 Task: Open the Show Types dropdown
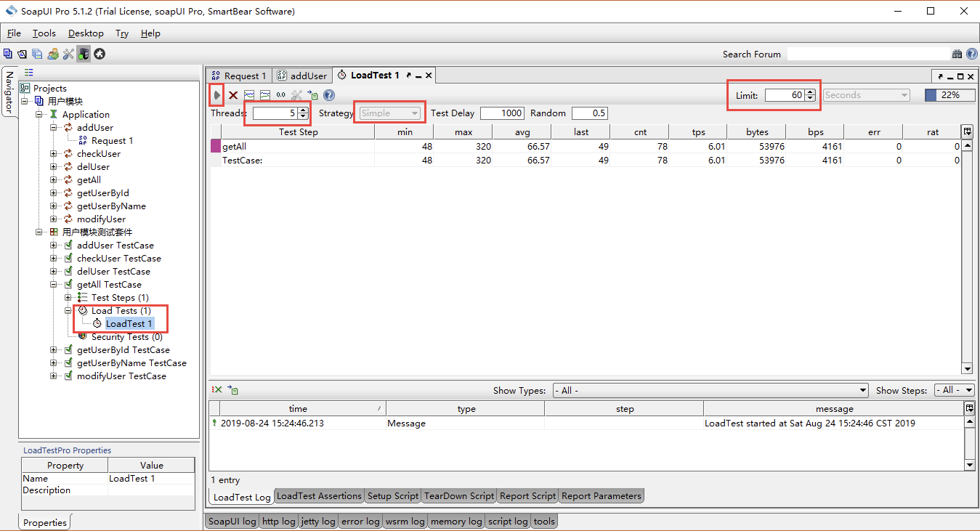click(710, 390)
